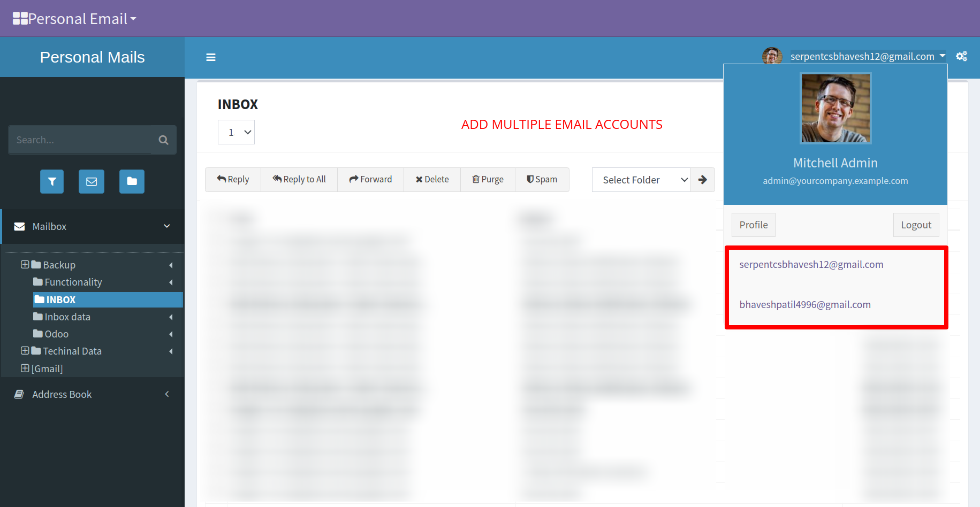Click the Mailbox envelope icon
980x507 pixels.
(19, 226)
